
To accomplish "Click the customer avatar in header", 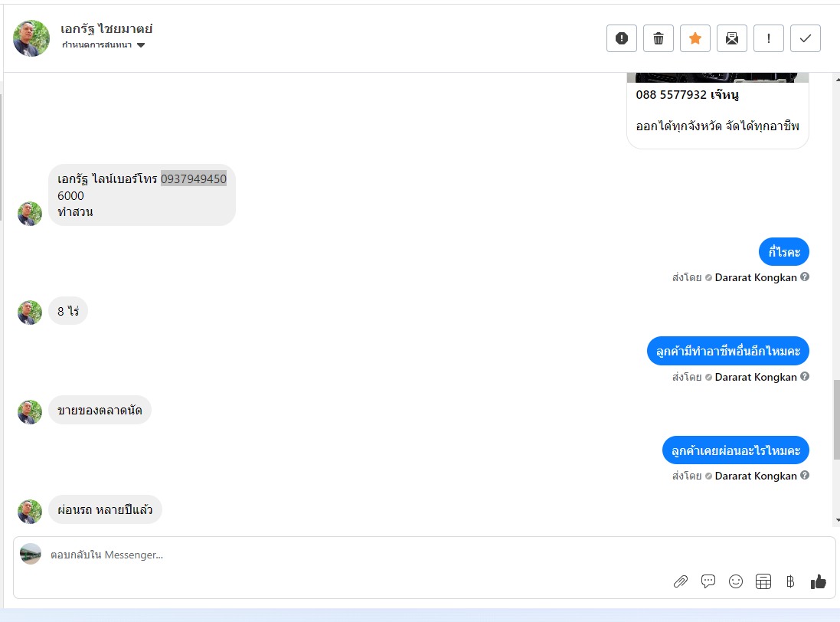I will (31, 38).
